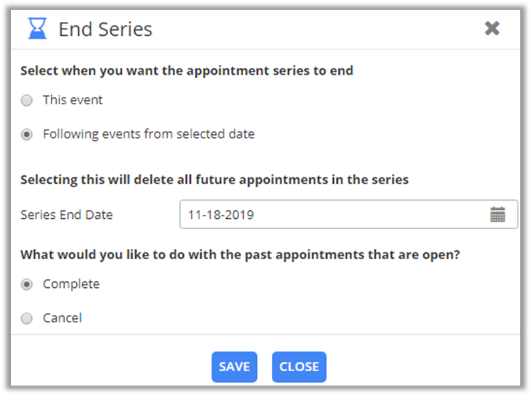Click the 'Selecting this will delete' warning text
The width and height of the screenshot is (532, 396).
click(x=214, y=180)
